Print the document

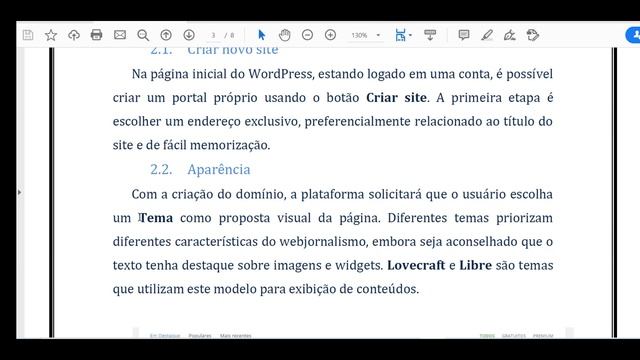96,35
